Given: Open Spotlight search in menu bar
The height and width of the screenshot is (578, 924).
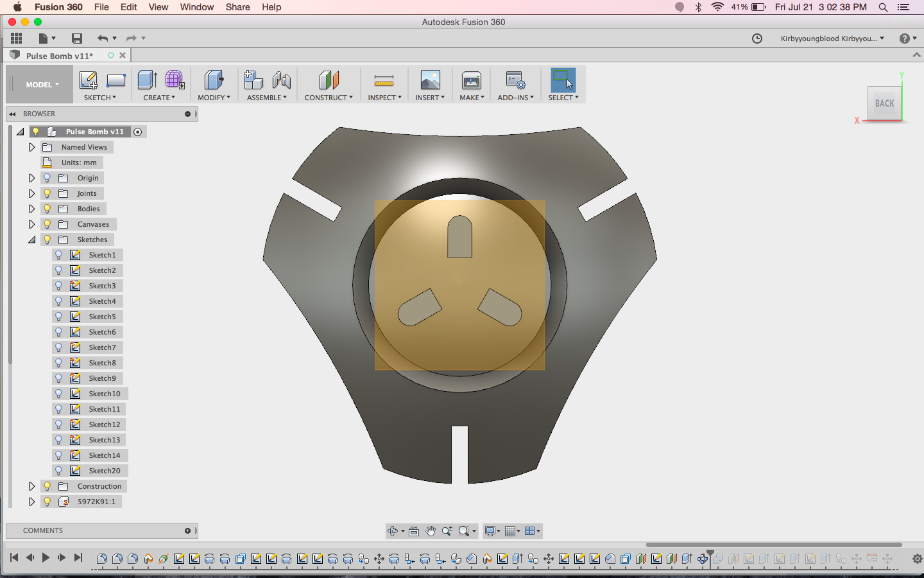Looking at the screenshot, I should [884, 7].
